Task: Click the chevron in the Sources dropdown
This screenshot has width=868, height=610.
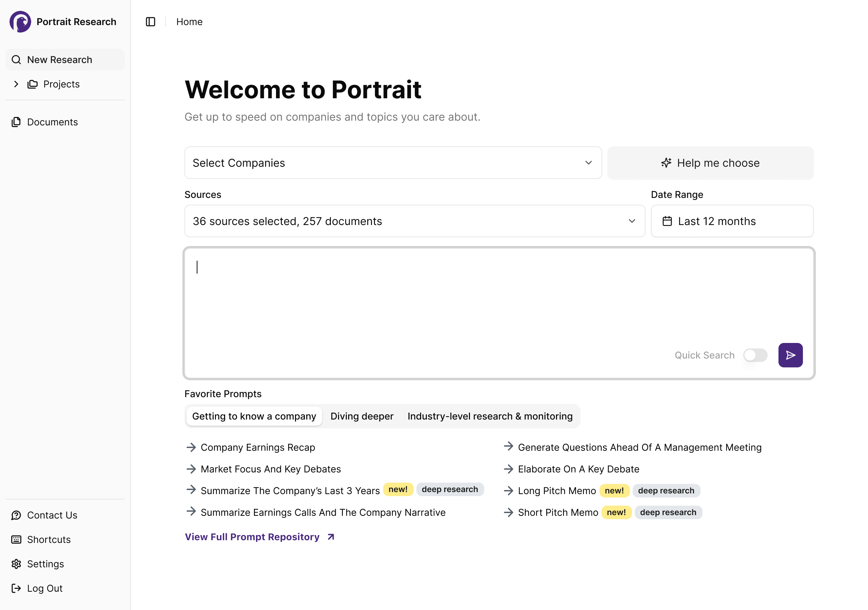Action: [632, 221]
